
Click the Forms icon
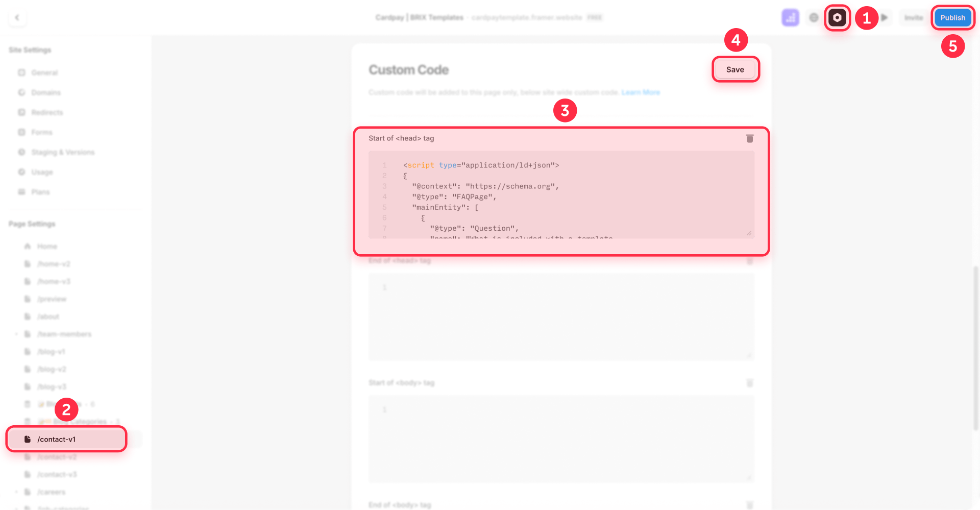click(21, 132)
